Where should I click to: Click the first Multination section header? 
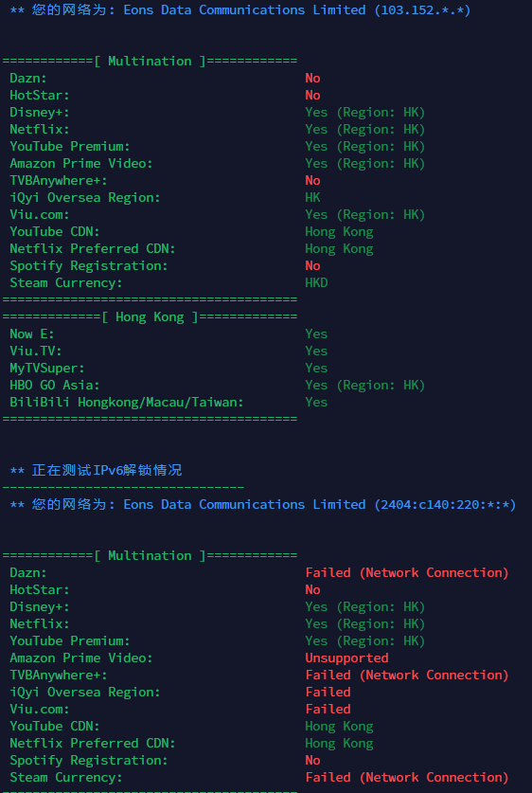pos(151,62)
